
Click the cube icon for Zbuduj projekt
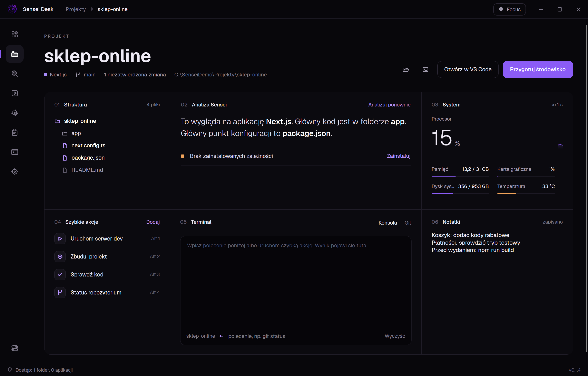(60, 257)
